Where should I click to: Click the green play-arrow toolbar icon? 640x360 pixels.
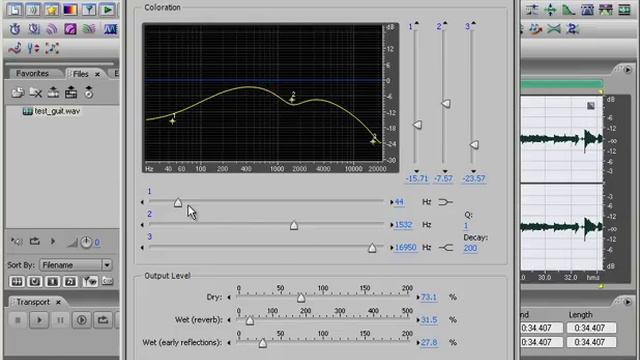tap(107, 9)
